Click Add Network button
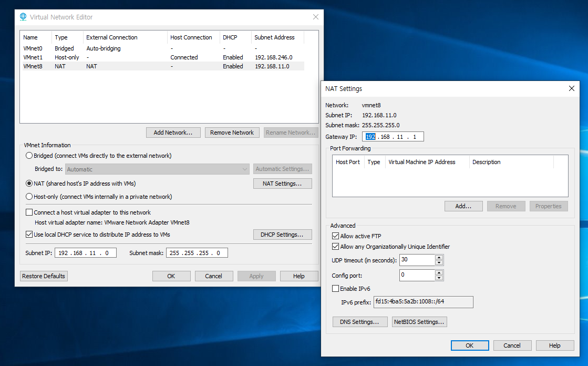588x366 pixels. click(173, 133)
